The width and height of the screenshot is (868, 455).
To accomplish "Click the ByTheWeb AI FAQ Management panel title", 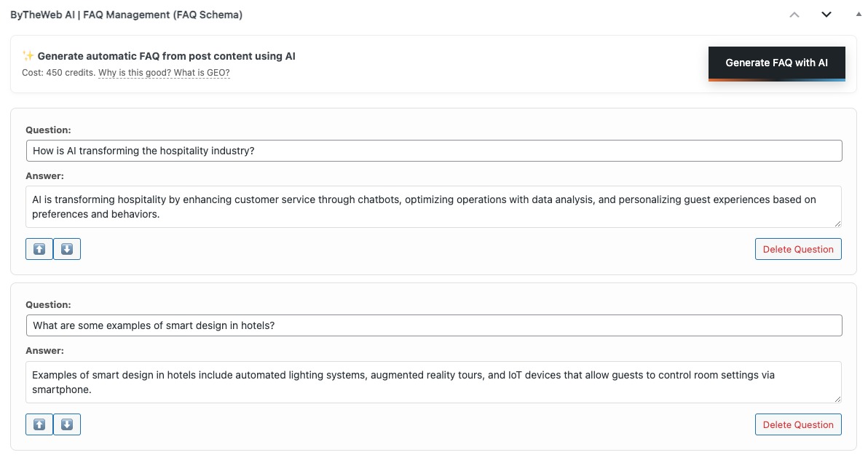I will point(127,15).
